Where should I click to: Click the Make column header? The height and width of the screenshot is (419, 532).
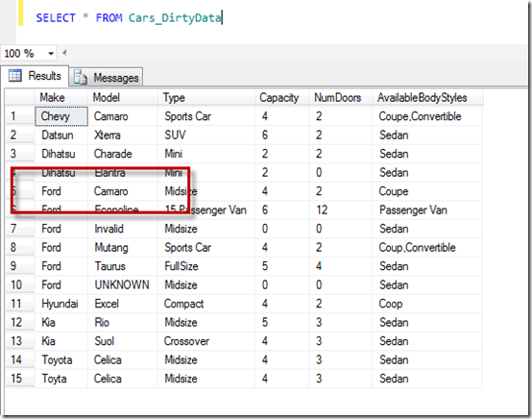pos(61,98)
